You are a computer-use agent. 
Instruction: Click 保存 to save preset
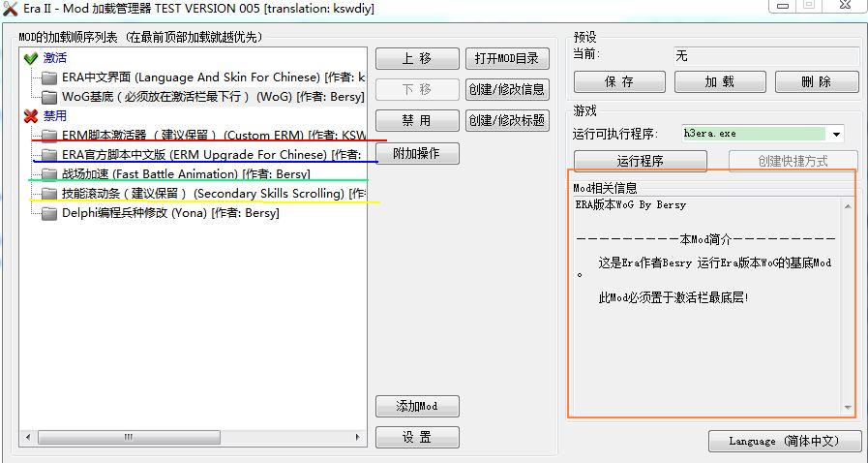[618, 82]
